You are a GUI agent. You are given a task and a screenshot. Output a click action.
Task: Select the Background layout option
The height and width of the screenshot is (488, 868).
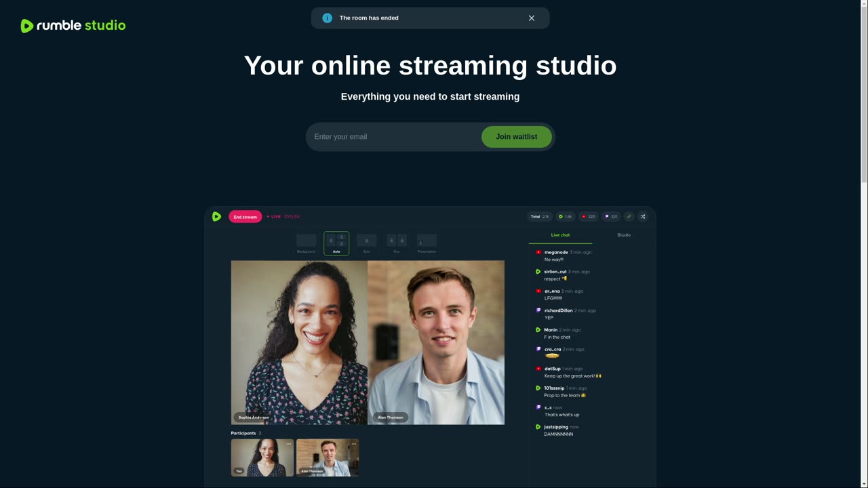pos(307,243)
